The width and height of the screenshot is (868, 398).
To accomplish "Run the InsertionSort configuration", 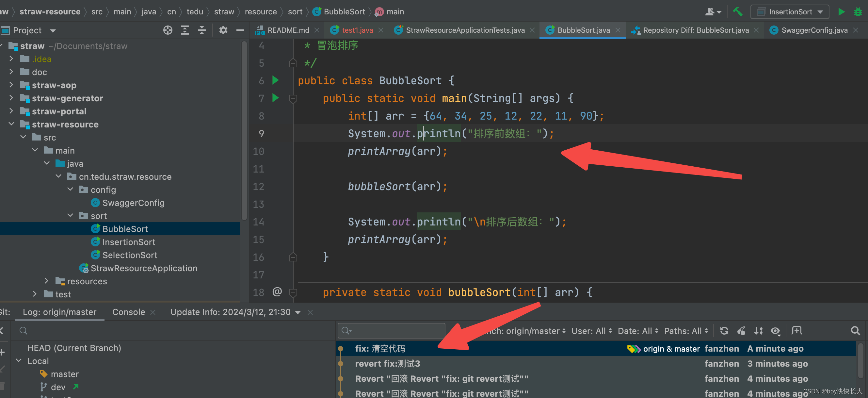I will click(x=841, y=12).
